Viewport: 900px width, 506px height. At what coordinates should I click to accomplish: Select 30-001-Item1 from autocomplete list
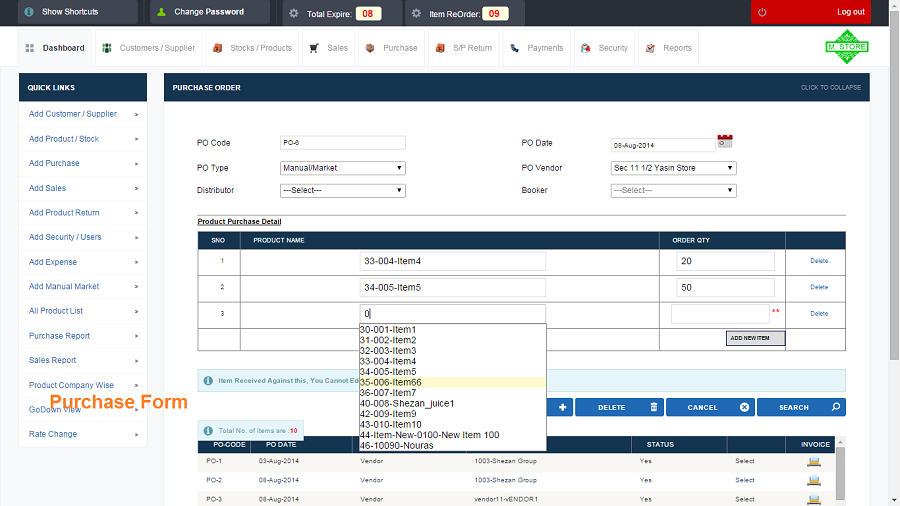452,329
